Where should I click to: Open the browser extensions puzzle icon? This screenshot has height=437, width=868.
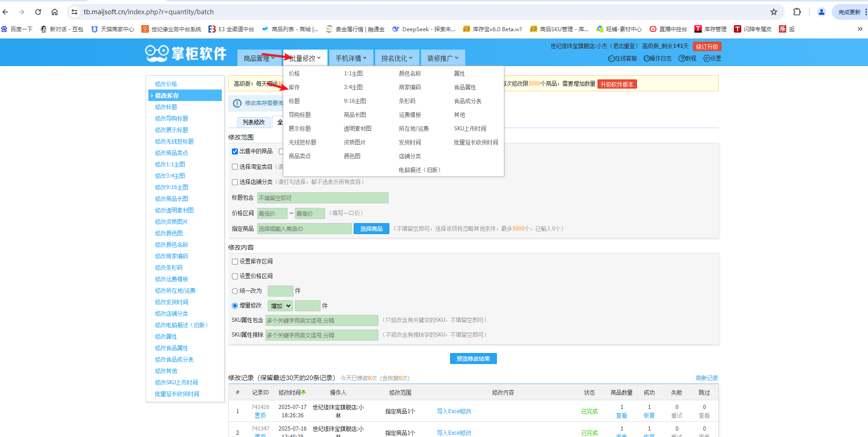(797, 12)
